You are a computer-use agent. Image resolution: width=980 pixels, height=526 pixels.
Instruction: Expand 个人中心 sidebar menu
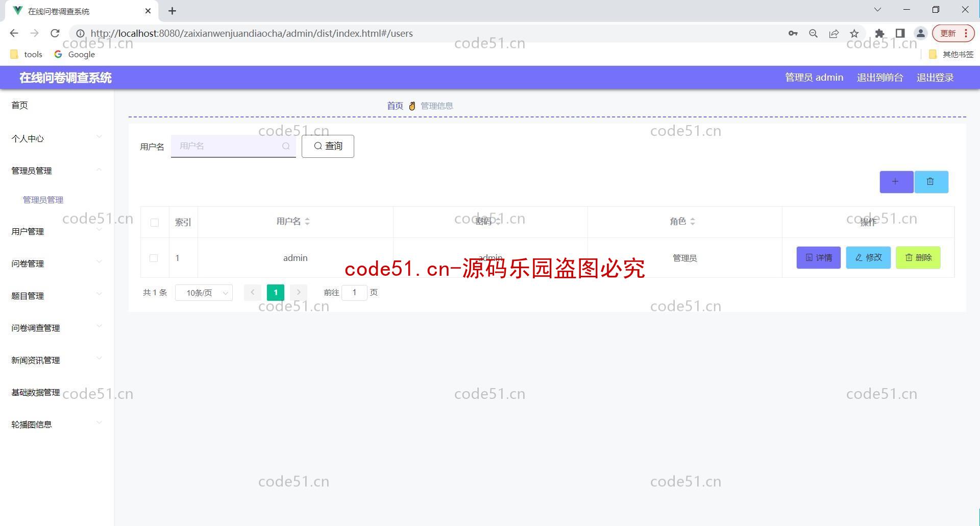point(57,138)
